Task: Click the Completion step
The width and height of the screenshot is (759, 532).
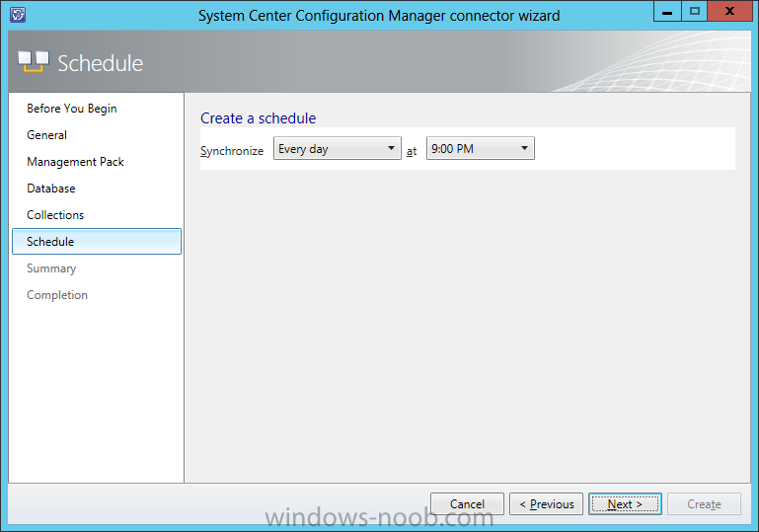Action: point(57,295)
